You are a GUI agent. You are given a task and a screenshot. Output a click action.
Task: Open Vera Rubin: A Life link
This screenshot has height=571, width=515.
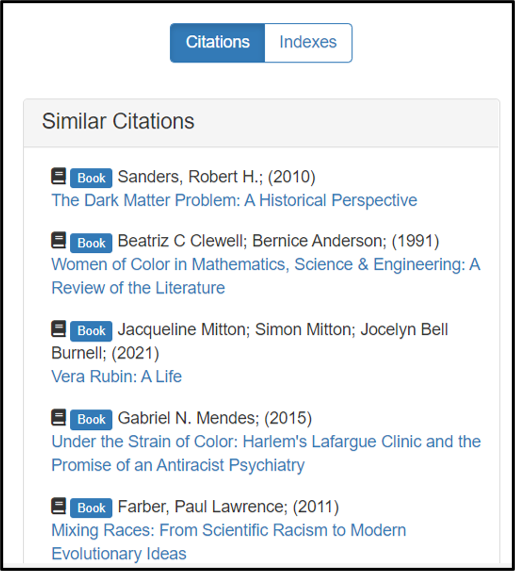tap(117, 377)
